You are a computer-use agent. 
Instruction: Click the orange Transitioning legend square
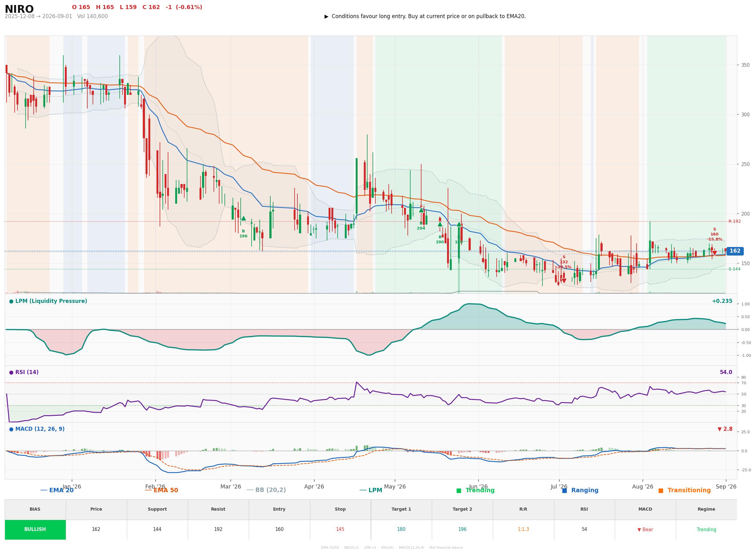tap(661, 491)
